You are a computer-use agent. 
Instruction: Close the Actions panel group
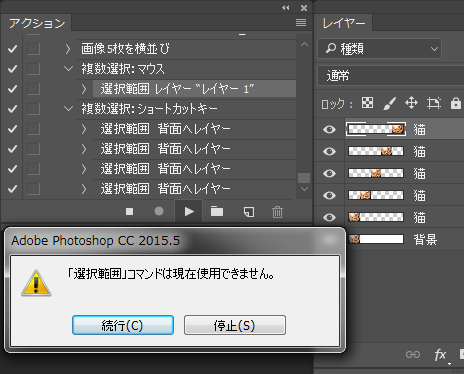click(304, 8)
